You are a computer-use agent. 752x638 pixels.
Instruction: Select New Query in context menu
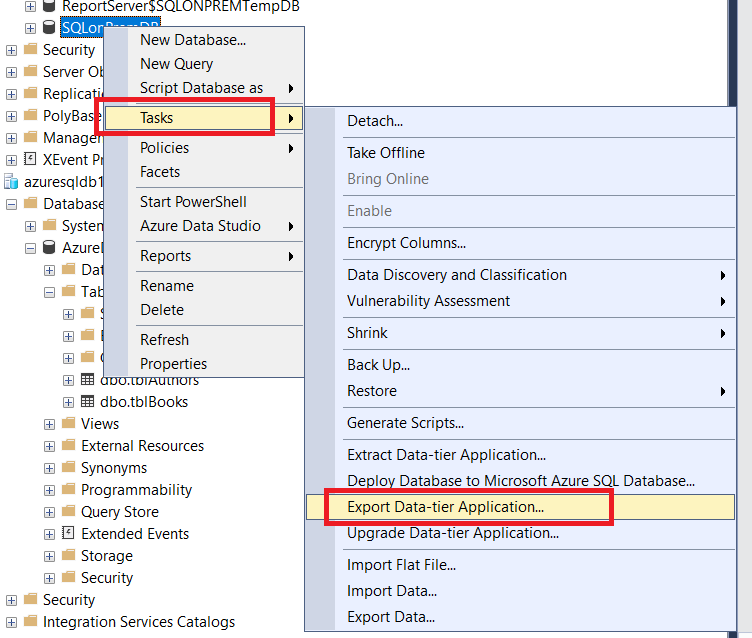point(176,64)
